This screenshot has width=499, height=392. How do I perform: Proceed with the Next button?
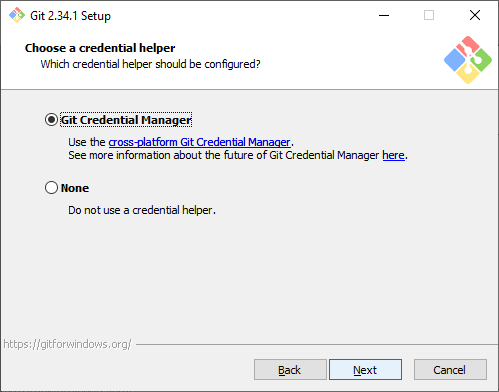(x=365, y=370)
